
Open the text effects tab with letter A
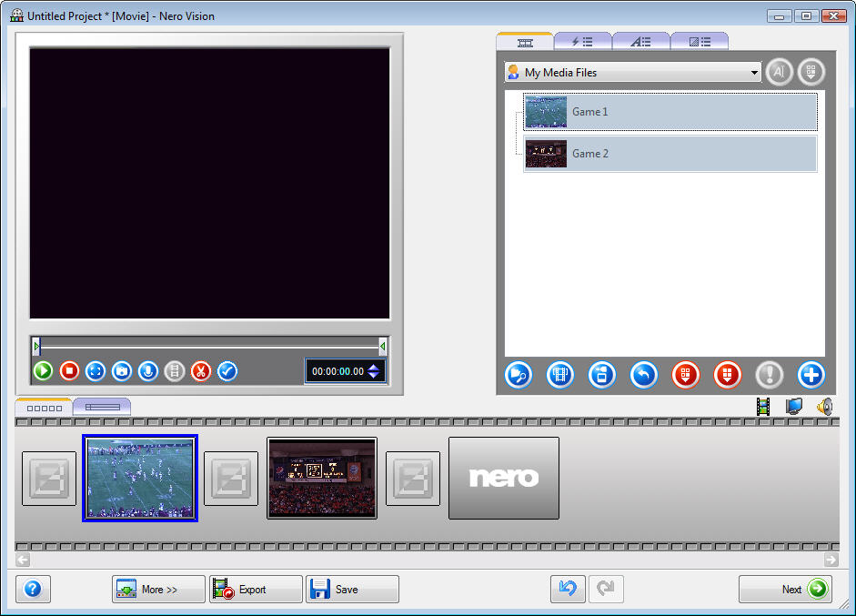coord(641,42)
